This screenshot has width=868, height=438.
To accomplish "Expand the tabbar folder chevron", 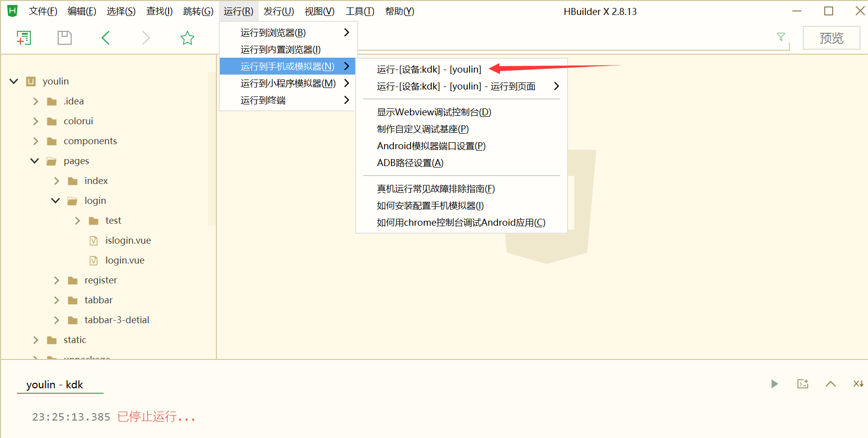I will tap(56, 300).
